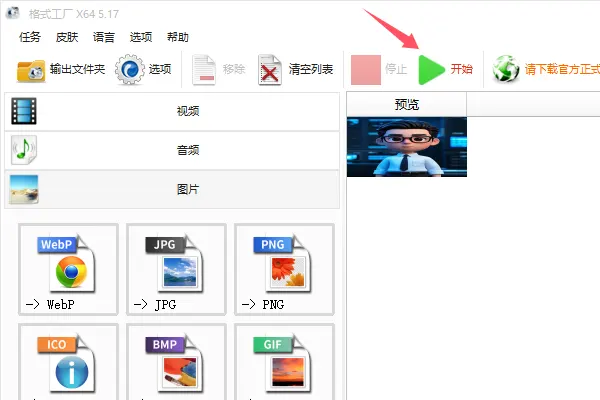Screen dimensions: 600x400
Task: Start conversion with the green play icon
Action: click(431, 70)
